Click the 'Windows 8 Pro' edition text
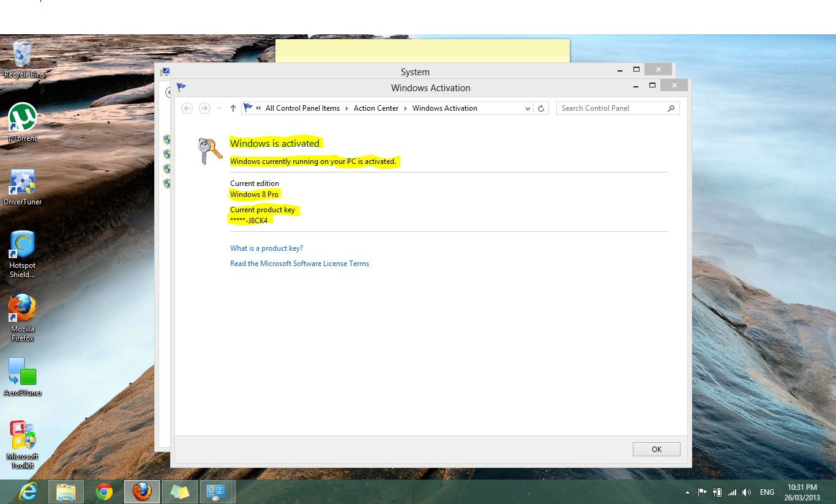This screenshot has height=504, width=836. (x=255, y=195)
